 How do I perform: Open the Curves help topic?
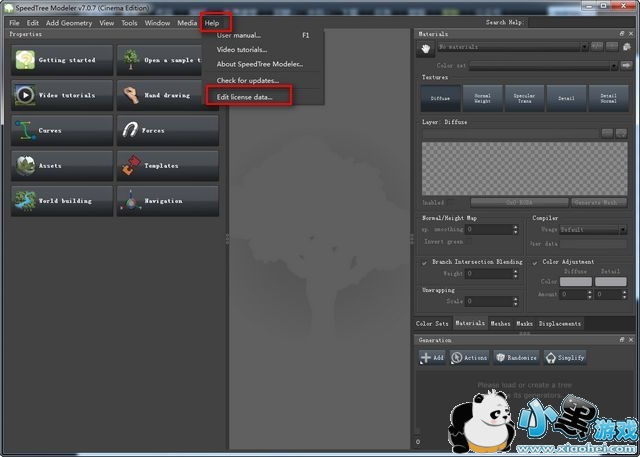62,131
